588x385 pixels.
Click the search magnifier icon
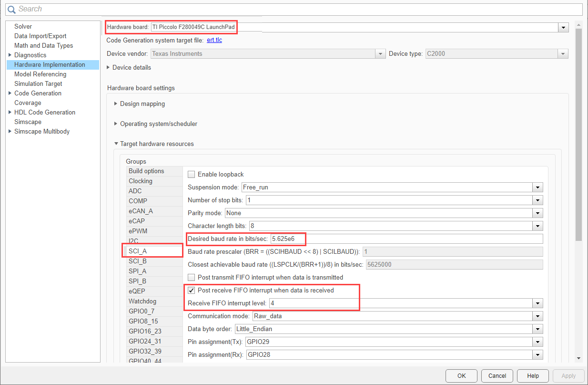11,9
